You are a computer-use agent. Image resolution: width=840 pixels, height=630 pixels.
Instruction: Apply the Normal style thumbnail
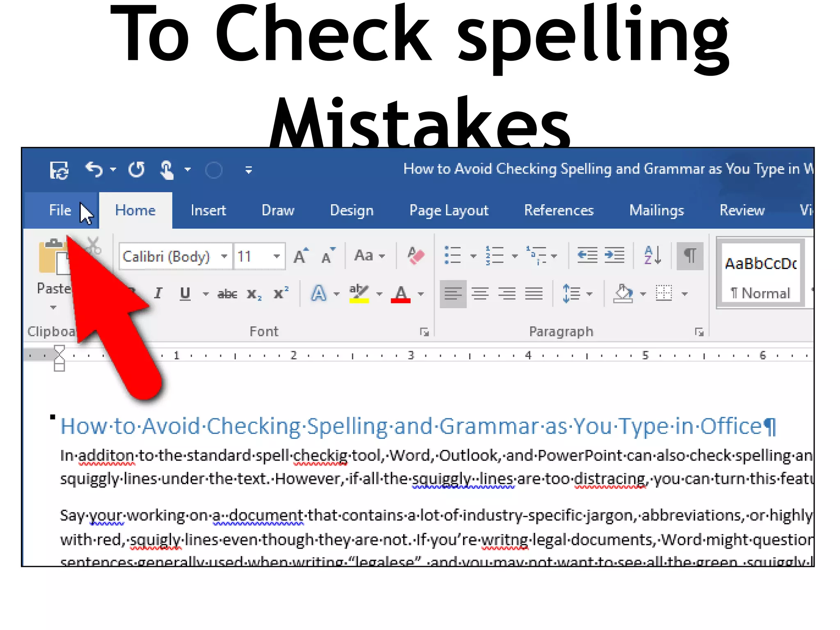coord(760,273)
